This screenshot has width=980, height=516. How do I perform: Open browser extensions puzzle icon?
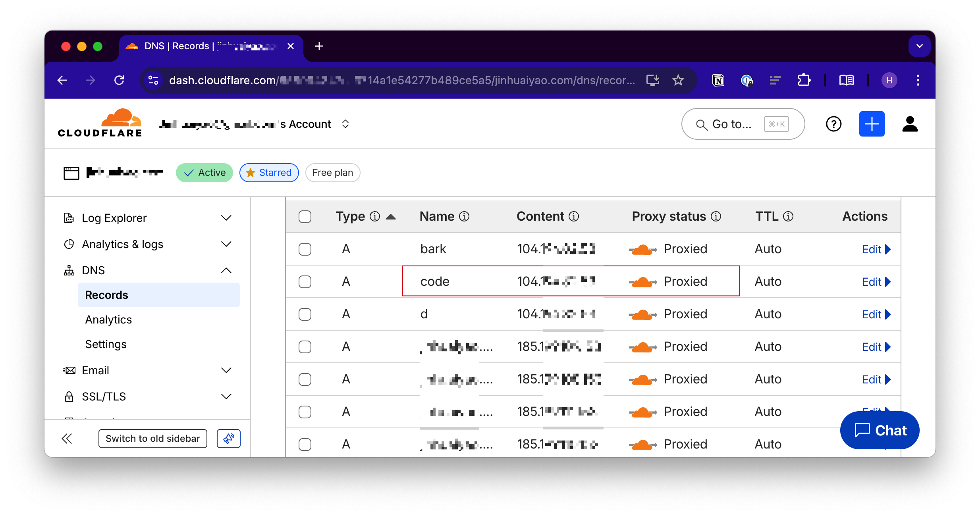[804, 81]
